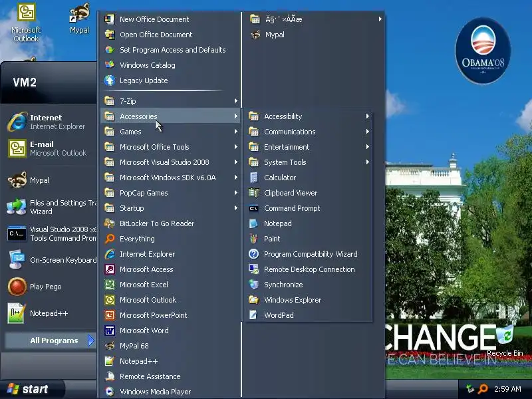532x399 pixels.
Task: Expand Entertainment submenu
Action: (309, 146)
